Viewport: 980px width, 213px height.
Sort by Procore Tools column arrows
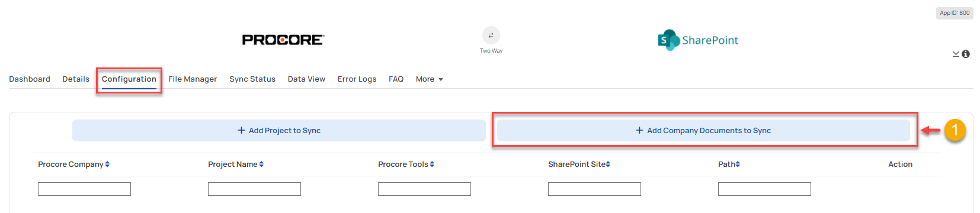pos(432,164)
